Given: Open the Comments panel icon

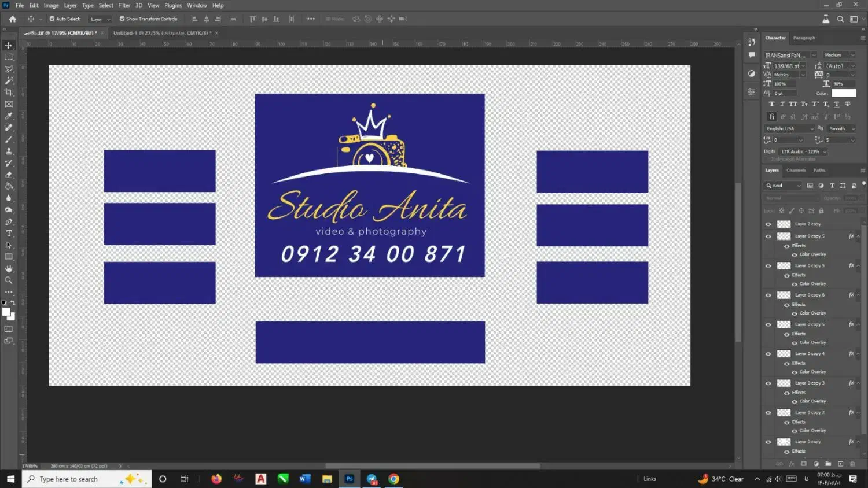Looking at the screenshot, I should [752, 55].
